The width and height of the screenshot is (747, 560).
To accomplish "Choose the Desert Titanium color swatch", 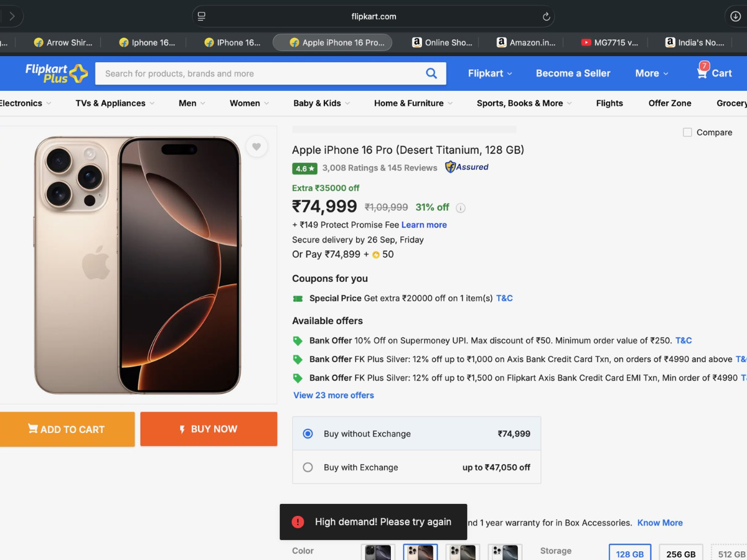I will pos(420,553).
